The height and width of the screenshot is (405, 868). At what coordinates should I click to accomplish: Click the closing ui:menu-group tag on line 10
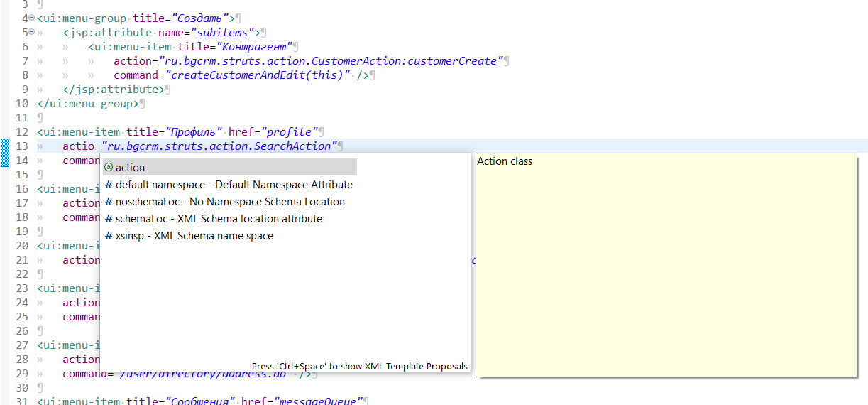(89, 104)
